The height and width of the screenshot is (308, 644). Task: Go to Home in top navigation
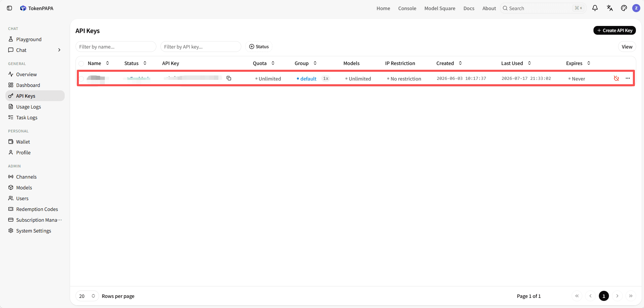(x=383, y=8)
